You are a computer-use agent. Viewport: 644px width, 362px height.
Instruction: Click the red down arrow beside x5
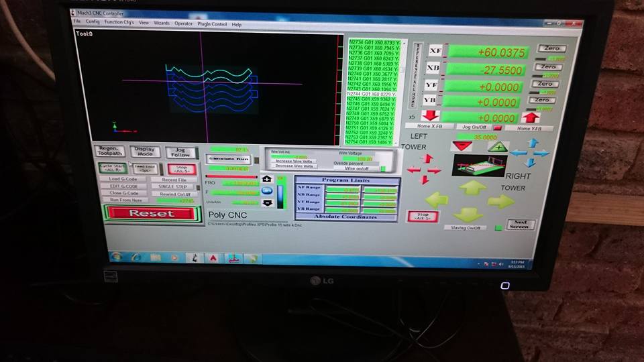[x=430, y=117]
